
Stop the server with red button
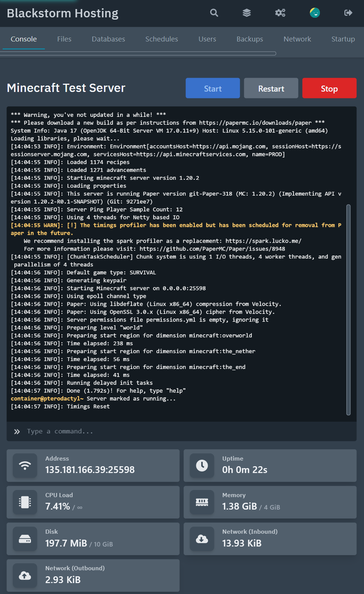329,88
